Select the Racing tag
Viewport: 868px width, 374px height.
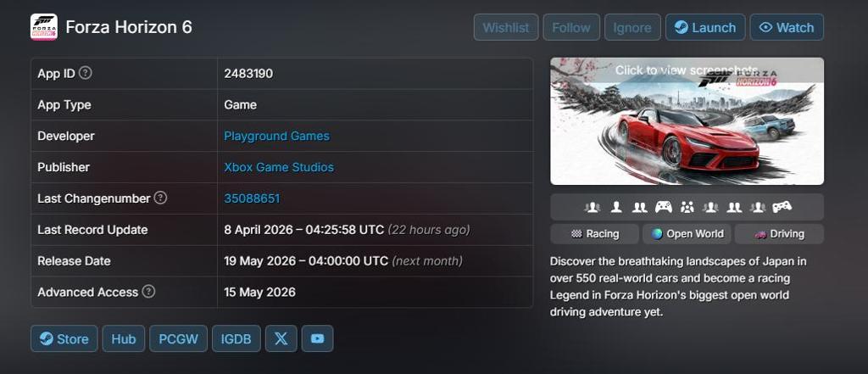(594, 234)
